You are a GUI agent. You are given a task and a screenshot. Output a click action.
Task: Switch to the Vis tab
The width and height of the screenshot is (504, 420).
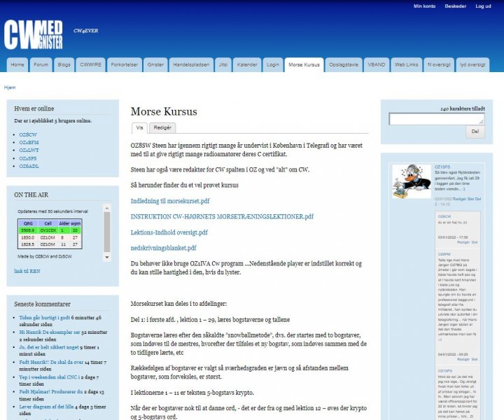pos(139,128)
